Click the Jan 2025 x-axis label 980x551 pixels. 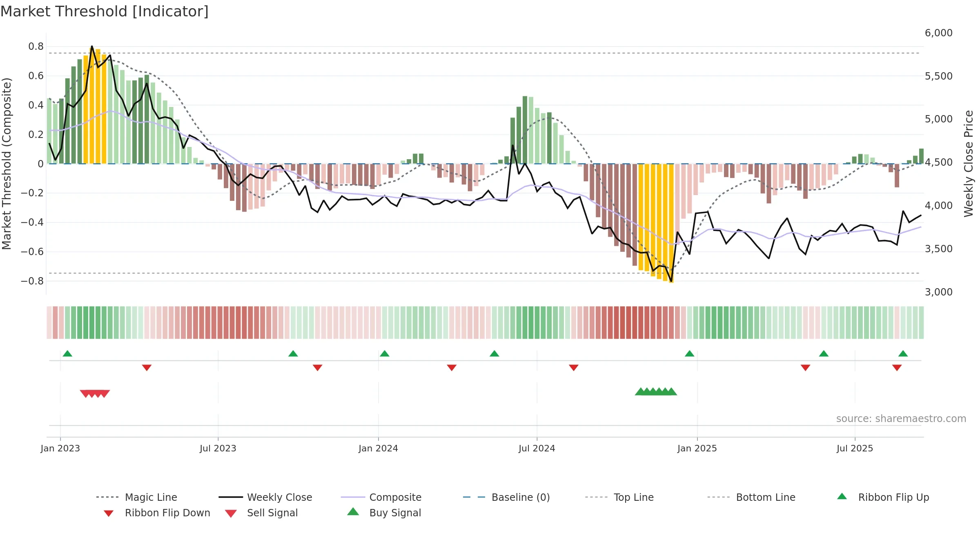(x=697, y=448)
